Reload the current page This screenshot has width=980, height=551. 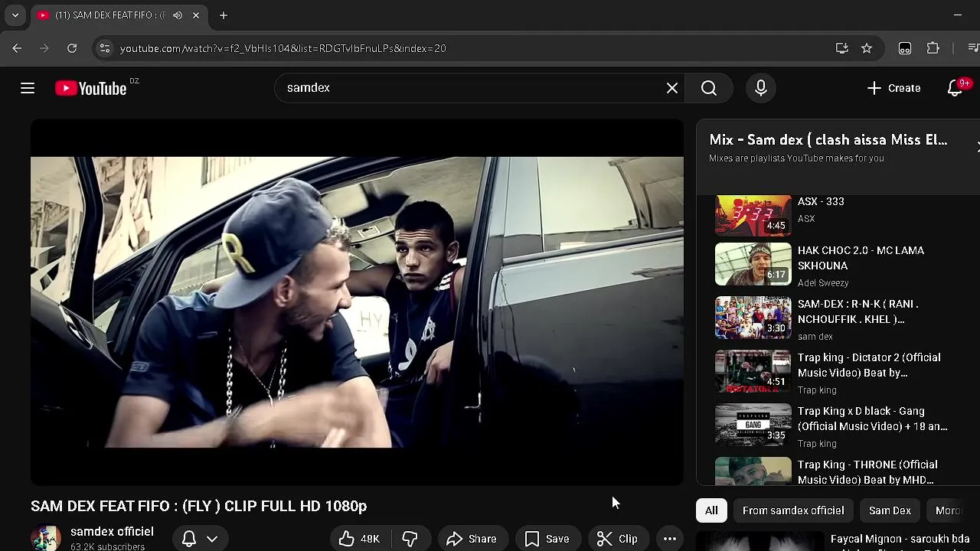pyautogui.click(x=72, y=48)
